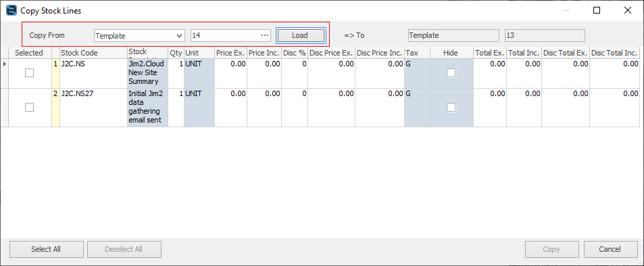Click the Price Ex. column header
This screenshot has height=266, width=644.
(x=231, y=53)
